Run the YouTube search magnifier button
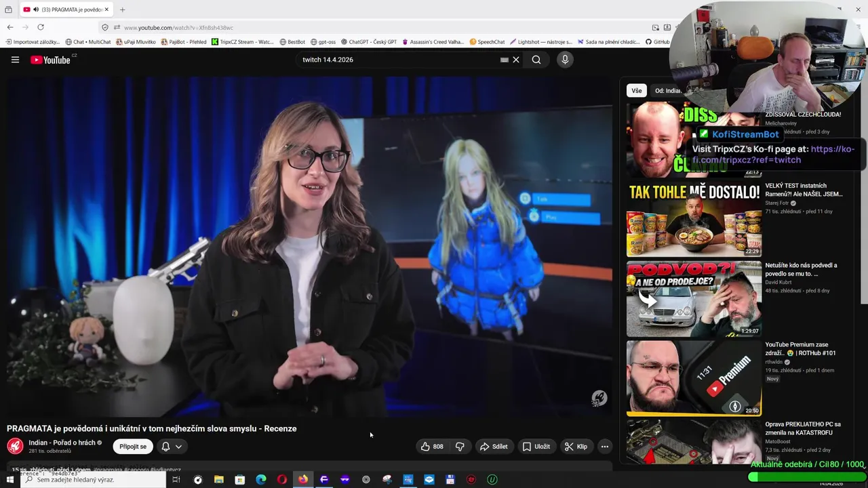Viewport: 868px width, 488px height. (x=536, y=60)
